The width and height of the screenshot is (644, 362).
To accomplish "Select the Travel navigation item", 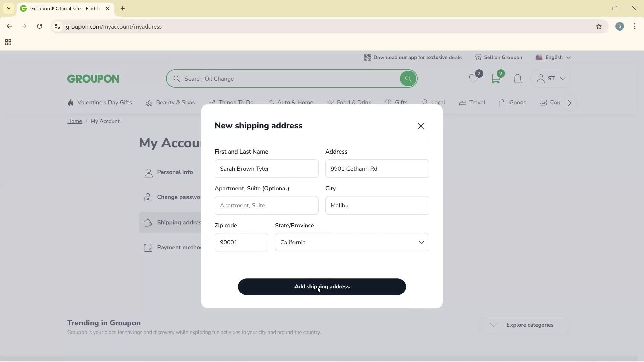I will 477,103.
